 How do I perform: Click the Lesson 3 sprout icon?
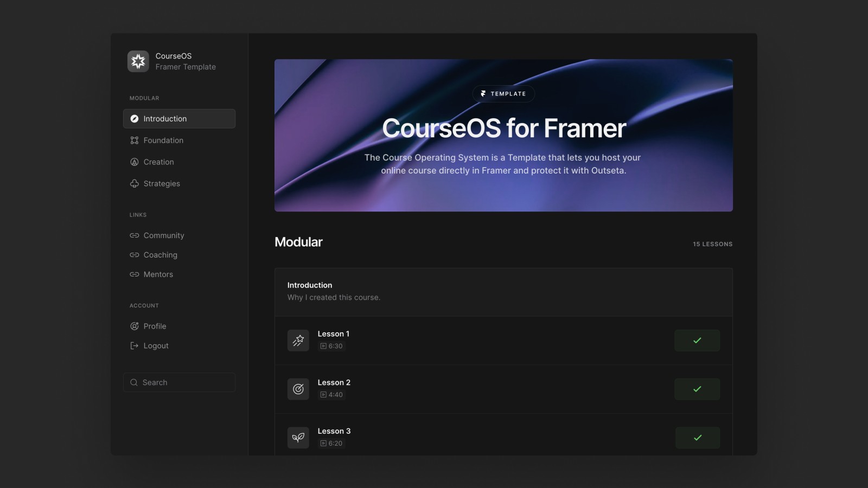298,438
